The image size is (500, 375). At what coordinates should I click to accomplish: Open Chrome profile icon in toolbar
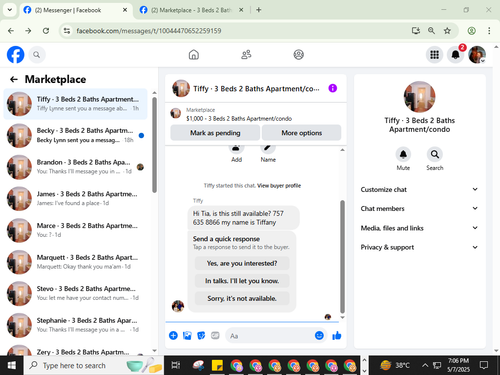[x=471, y=31]
